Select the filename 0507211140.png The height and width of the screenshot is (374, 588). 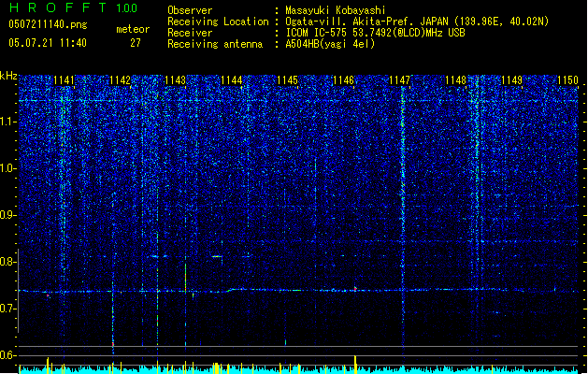[48, 24]
